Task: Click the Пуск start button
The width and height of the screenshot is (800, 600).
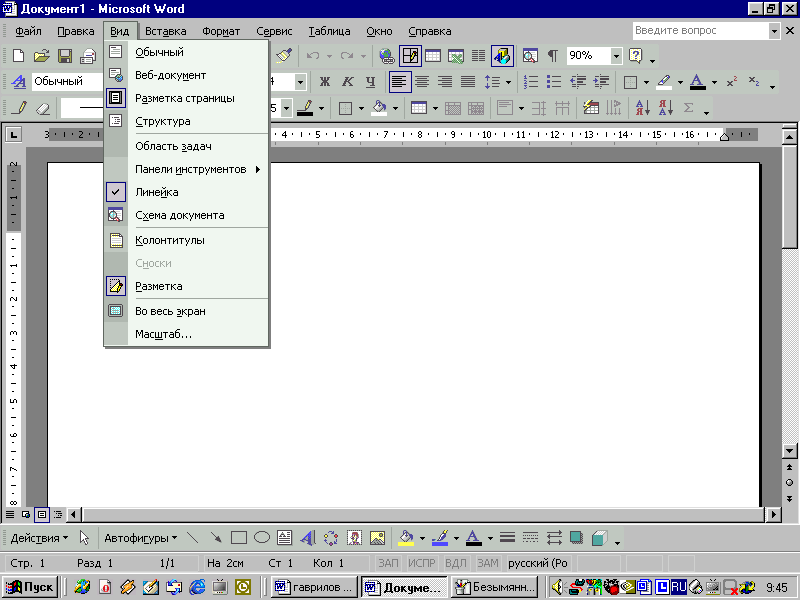Action: pos(30,587)
